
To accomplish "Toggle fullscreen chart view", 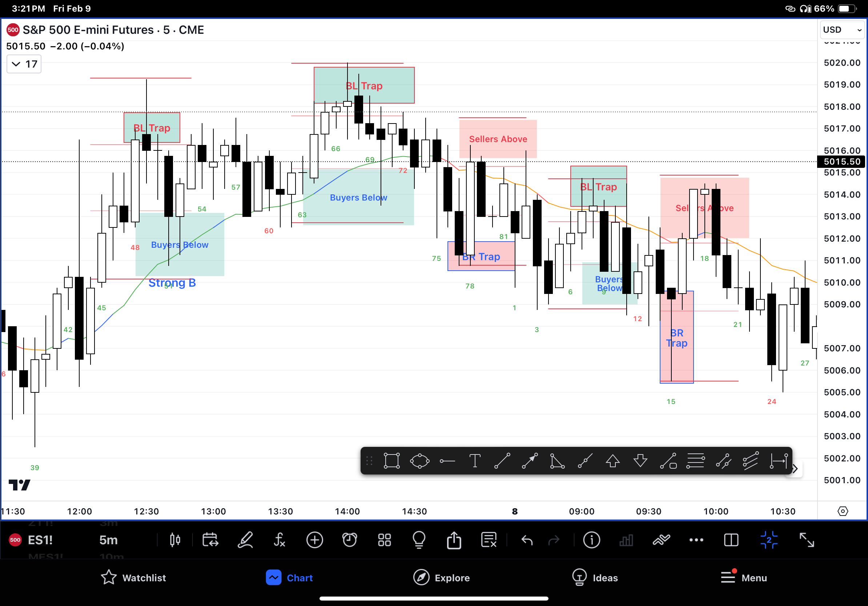I will 807,540.
